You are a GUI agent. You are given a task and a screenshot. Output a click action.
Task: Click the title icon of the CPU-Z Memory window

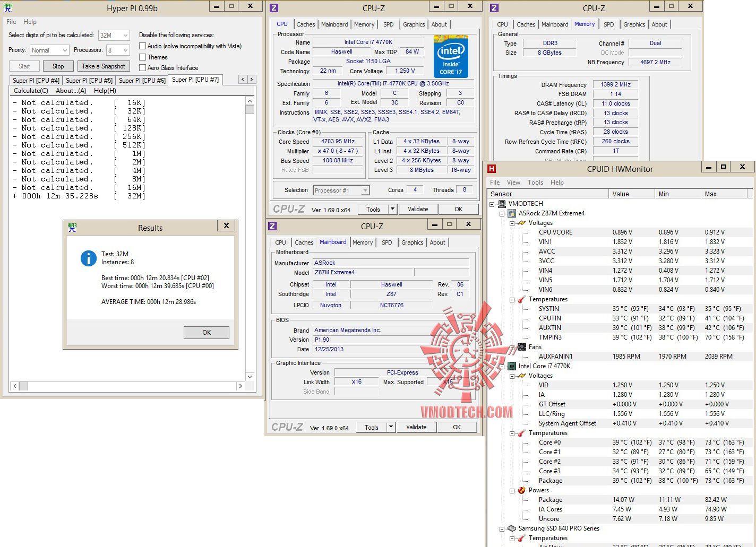(494, 8)
